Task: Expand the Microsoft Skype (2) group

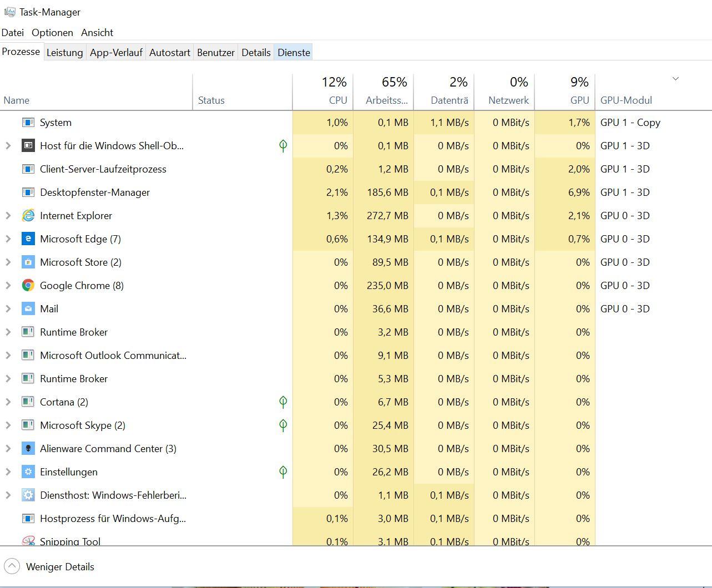Action: (8, 425)
